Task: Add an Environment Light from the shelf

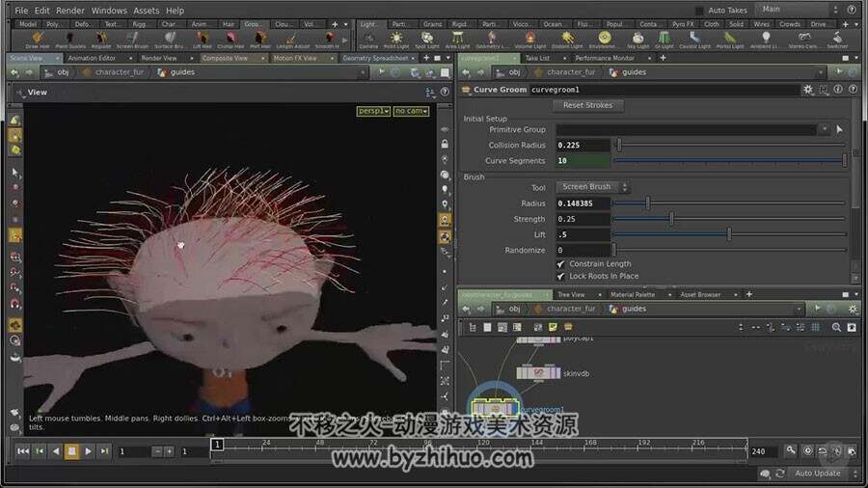Action: tap(605, 40)
